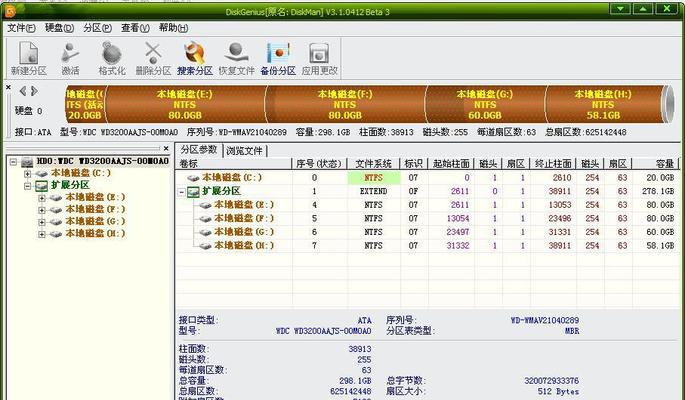Click the 320072933376 total bytes value
This screenshot has height=400, width=685.
point(551,381)
